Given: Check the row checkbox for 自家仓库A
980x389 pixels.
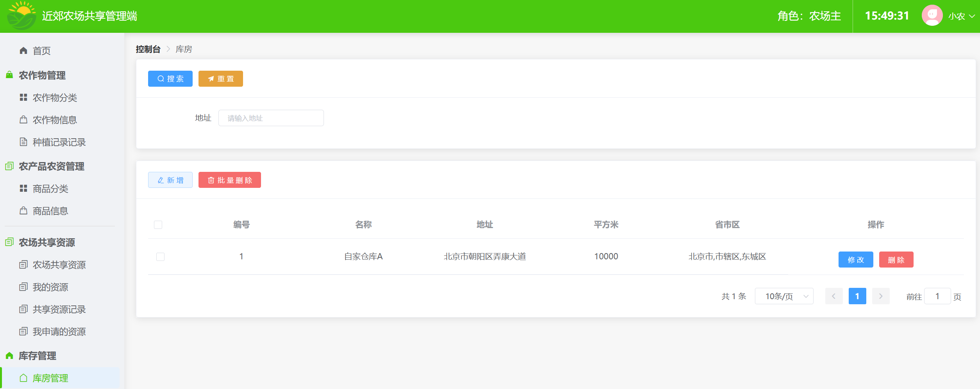Looking at the screenshot, I should (160, 257).
